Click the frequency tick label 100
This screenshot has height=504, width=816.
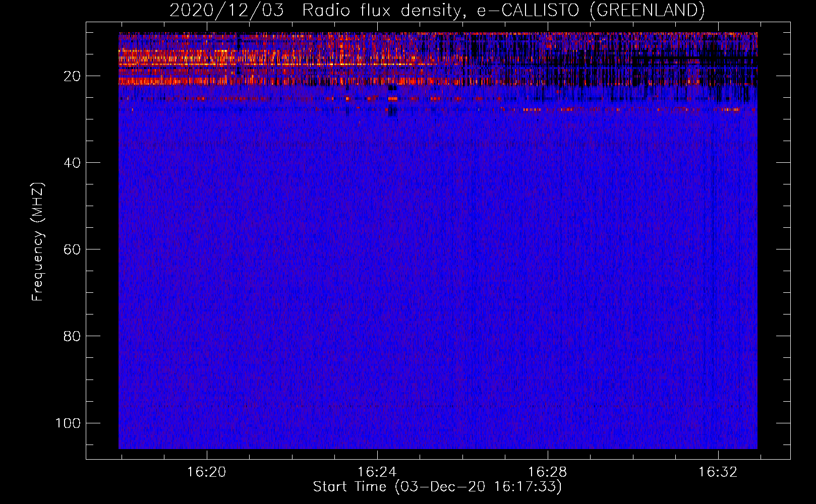point(68,423)
